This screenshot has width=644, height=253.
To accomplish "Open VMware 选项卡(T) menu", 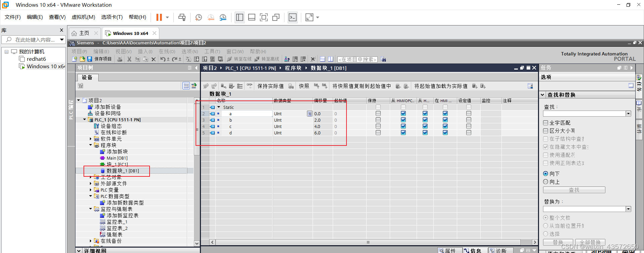I will coord(112,17).
